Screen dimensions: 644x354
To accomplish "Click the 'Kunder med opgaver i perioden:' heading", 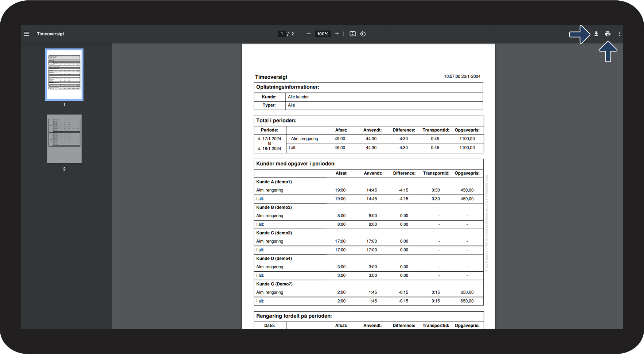I will coord(296,164).
